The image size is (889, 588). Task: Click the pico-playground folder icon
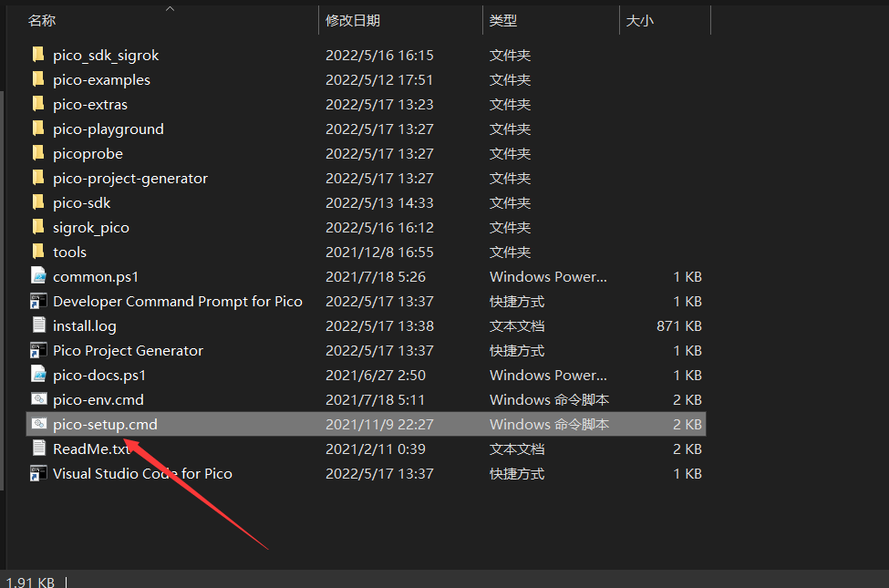tap(38, 129)
